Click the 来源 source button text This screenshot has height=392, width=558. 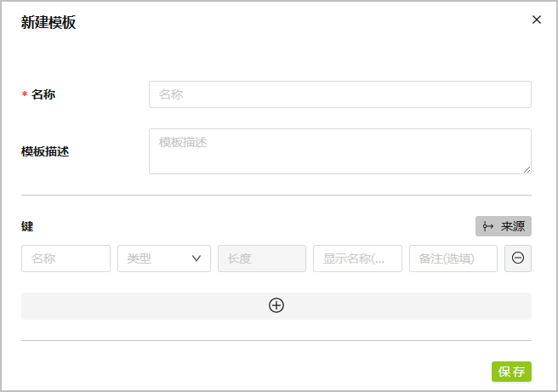click(x=513, y=226)
